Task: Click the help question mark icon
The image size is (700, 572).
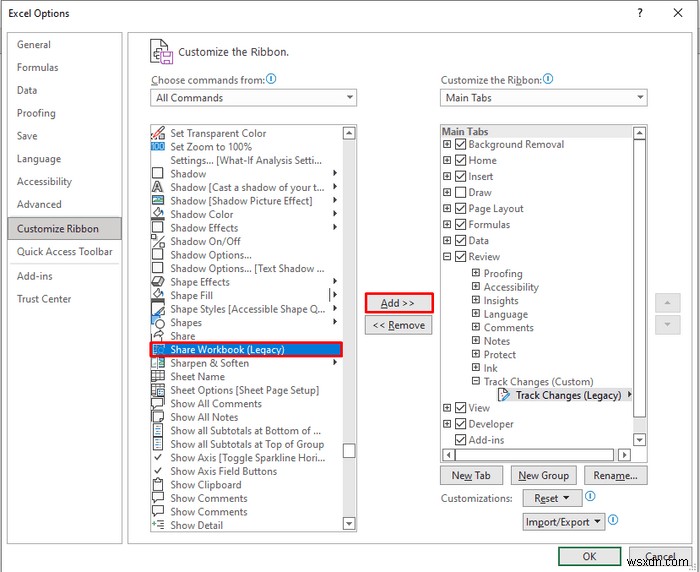Action: tap(640, 13)
